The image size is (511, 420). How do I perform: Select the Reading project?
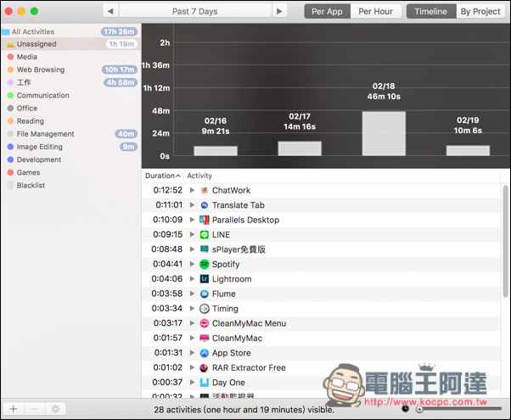(70, 121)
